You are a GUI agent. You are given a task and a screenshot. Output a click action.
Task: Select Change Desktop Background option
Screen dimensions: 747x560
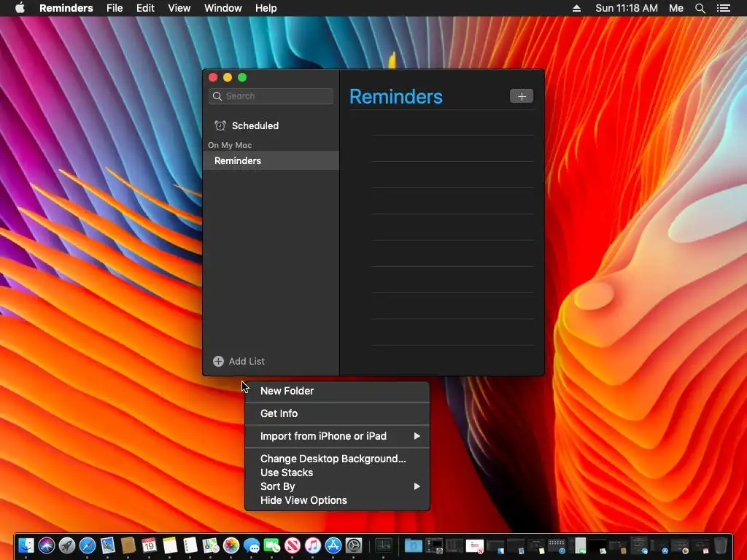(x=337, y=459)
